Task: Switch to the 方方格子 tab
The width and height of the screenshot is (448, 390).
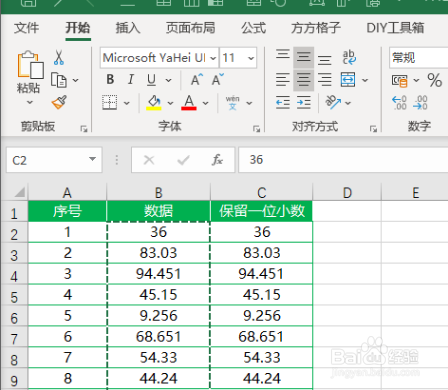Action: point(316,28)
